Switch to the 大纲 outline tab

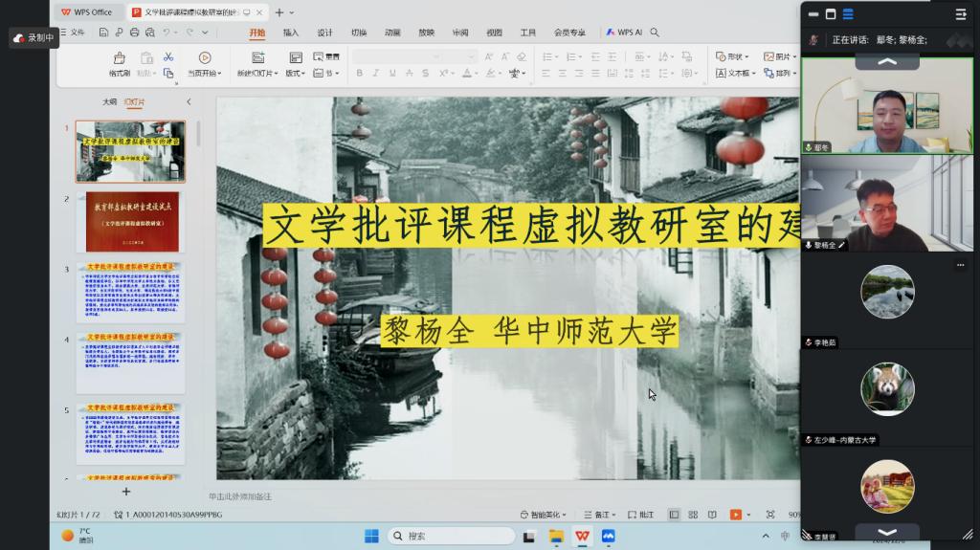pyautogui.click(x=109, y=101)
